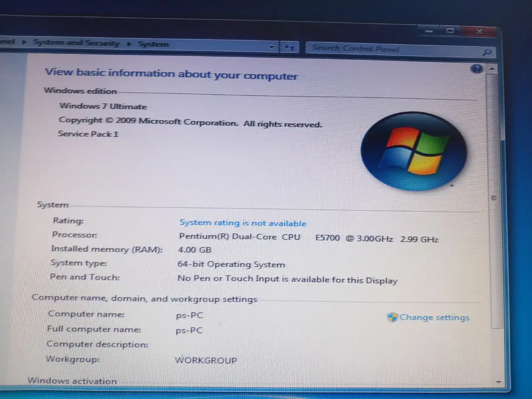Expand the address bar history dropdown
The height and width of the screenshot is (399, 532).
[x=271, y=46]
